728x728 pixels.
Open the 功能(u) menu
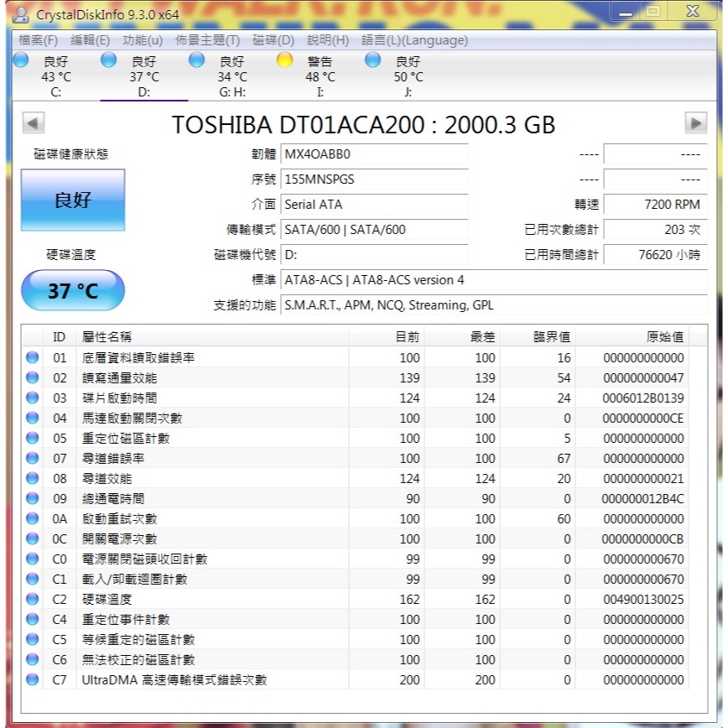[x=143, y=40]
